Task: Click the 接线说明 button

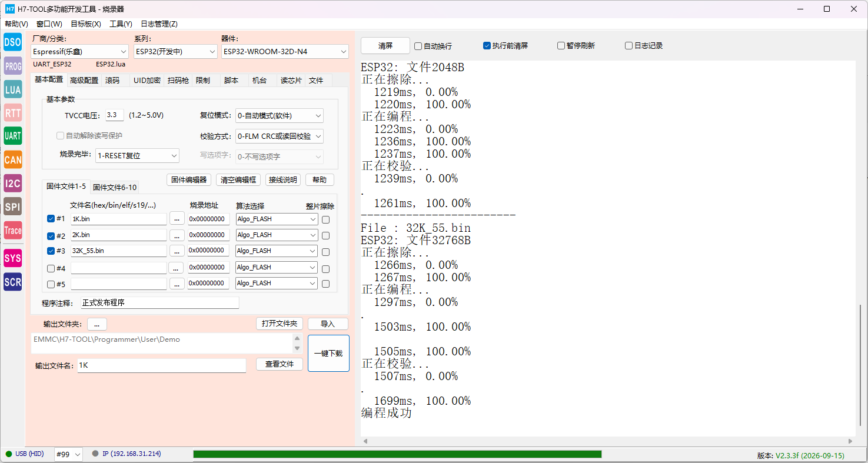Action: click(283, 180)
